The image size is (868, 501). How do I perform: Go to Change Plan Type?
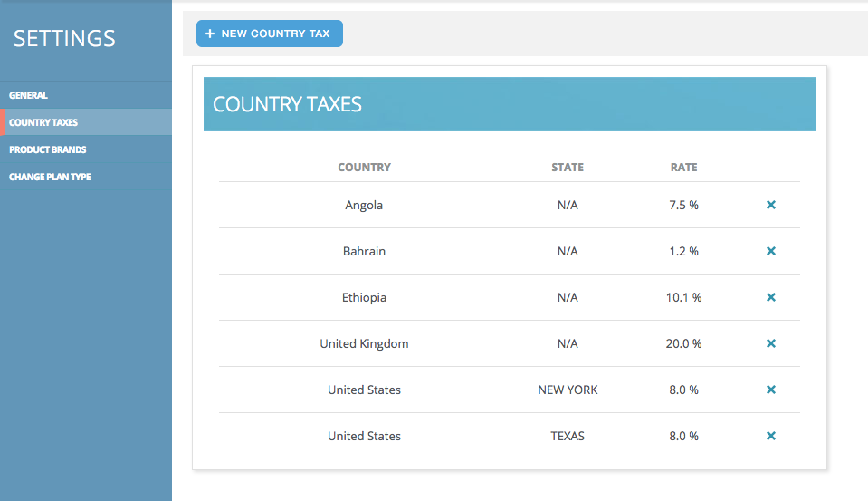(x=86, y=177)
